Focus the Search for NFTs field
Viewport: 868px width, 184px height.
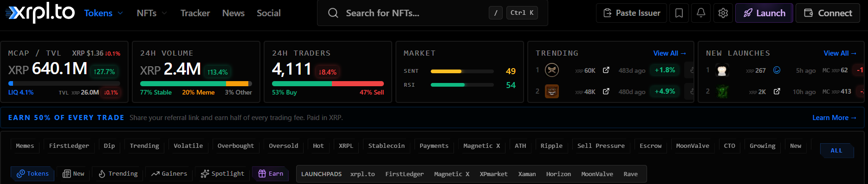(432, 13)
